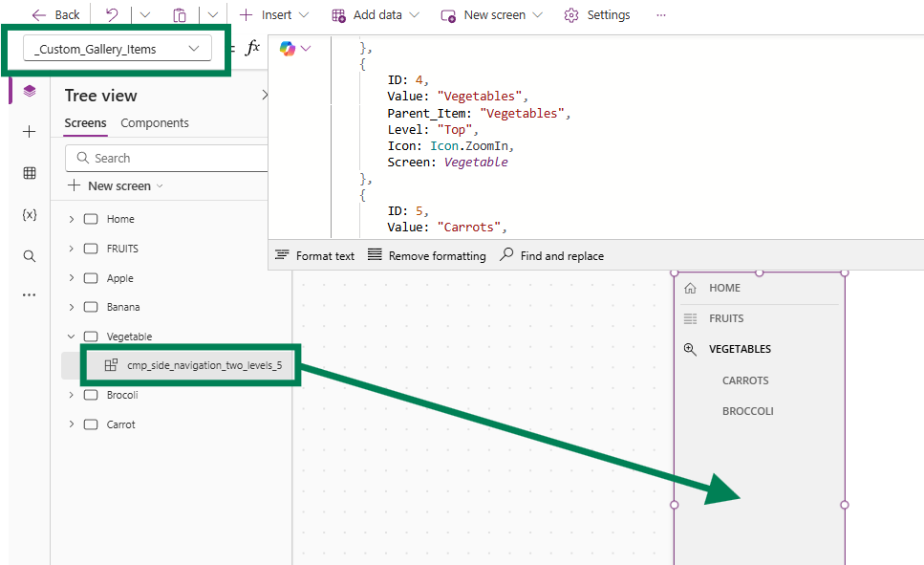Screen dimensions: 924x565
Task: Click the Paste clipboard icon
Action: tap(180, 15)
